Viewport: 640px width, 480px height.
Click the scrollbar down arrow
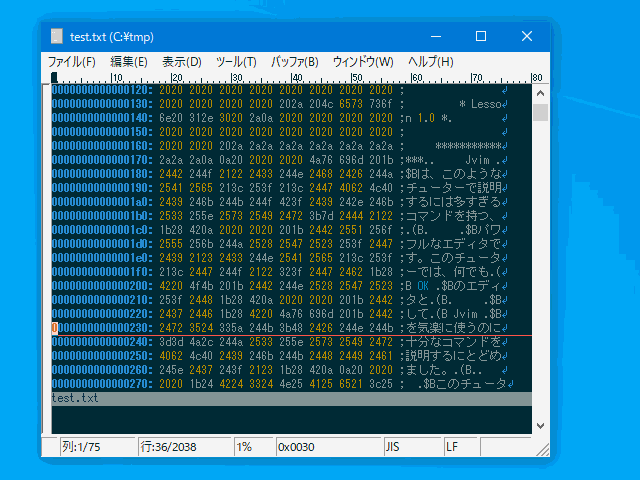pyautogui.click(x=540, y=426)
